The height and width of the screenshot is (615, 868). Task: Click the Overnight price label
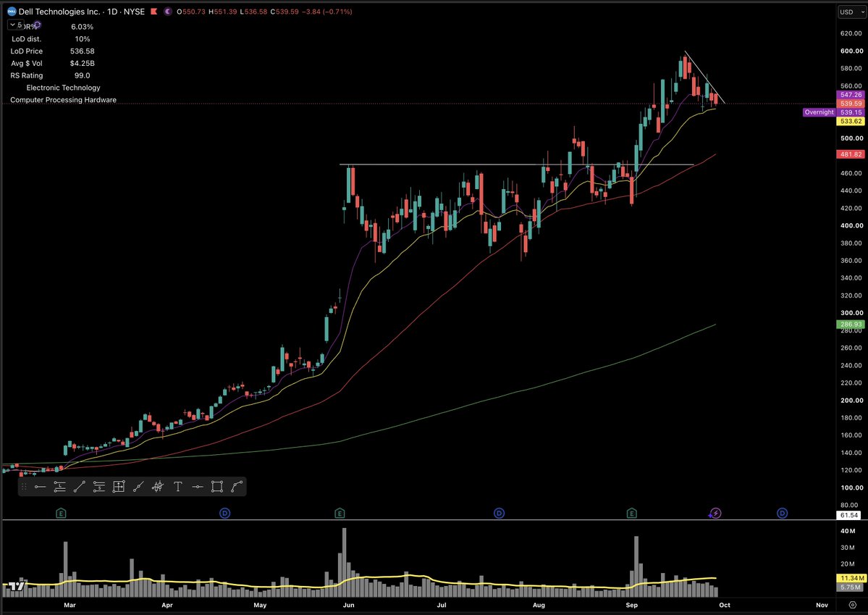[819, 112]
